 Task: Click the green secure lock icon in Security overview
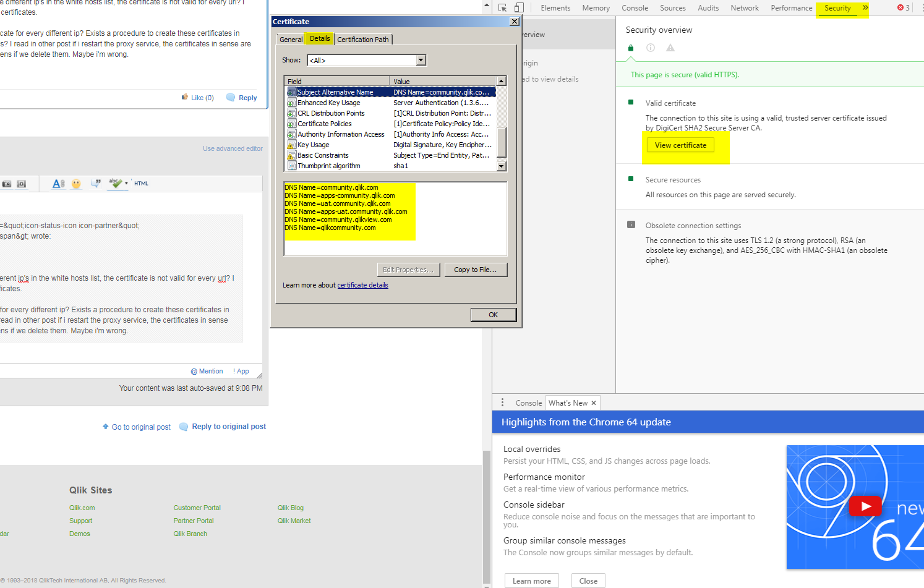[631, 48]
